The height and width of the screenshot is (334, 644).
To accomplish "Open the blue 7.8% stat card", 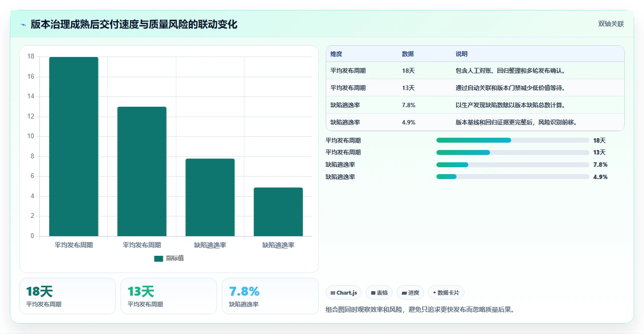I will (x=270, y=296).
